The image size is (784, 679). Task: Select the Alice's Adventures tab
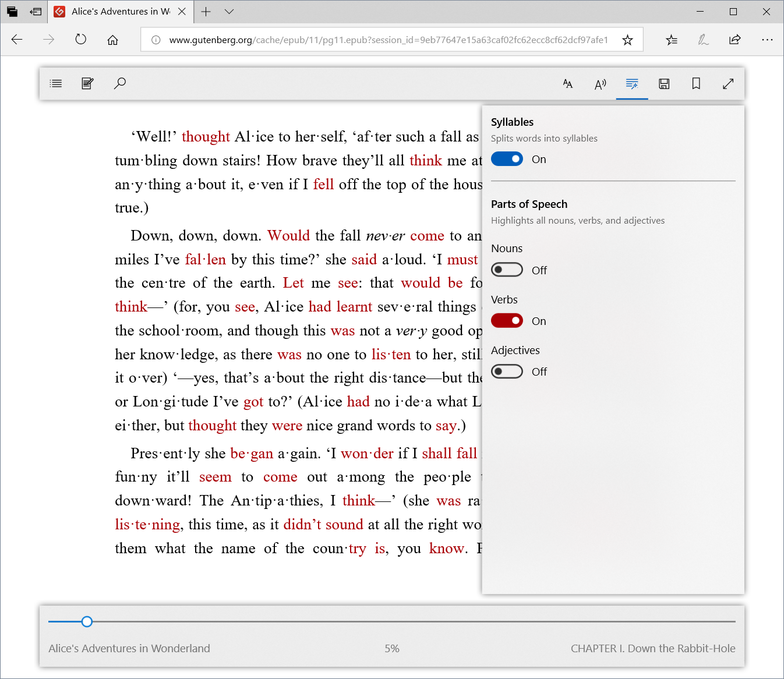tap(119, 12)
